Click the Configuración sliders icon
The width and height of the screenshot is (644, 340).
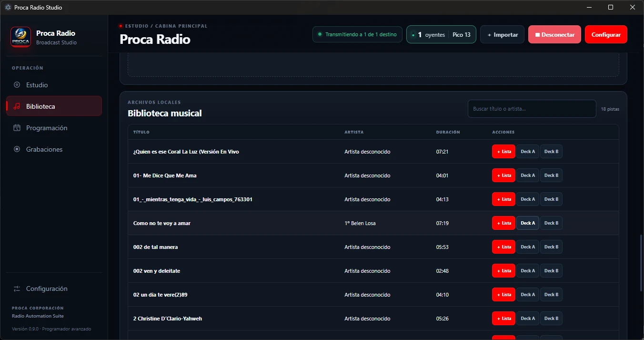(x=17, y=288)
